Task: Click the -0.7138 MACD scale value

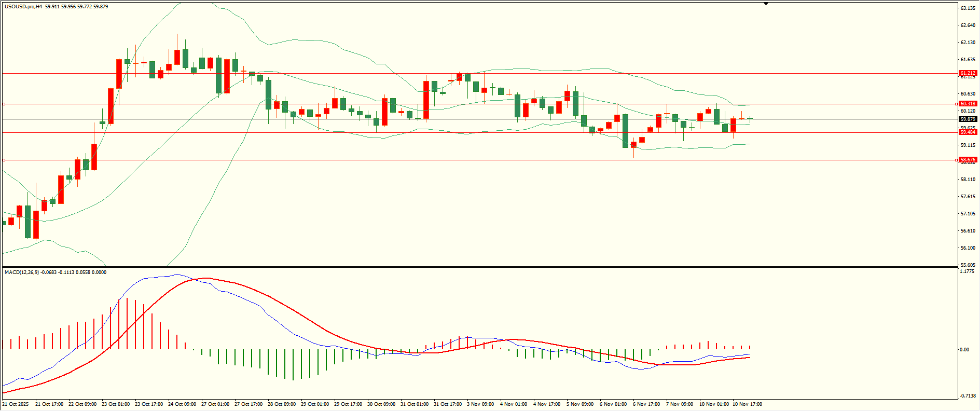Action: (x=967, y=396)
